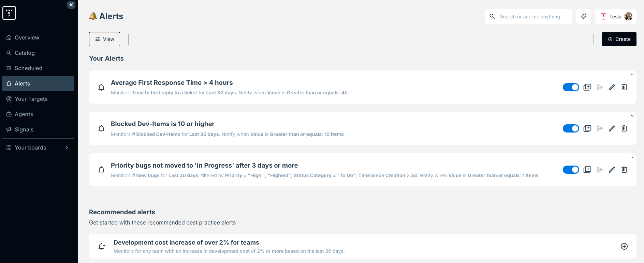This screenshot has height=263, width=644.
Task: Turn off the Blocked Dev-Items alert toggle
Action: (571, 128)
